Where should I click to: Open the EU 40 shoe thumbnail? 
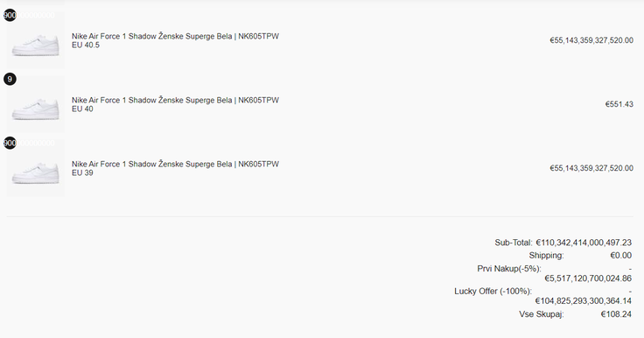pyautogui.click(x=35, y=104)
